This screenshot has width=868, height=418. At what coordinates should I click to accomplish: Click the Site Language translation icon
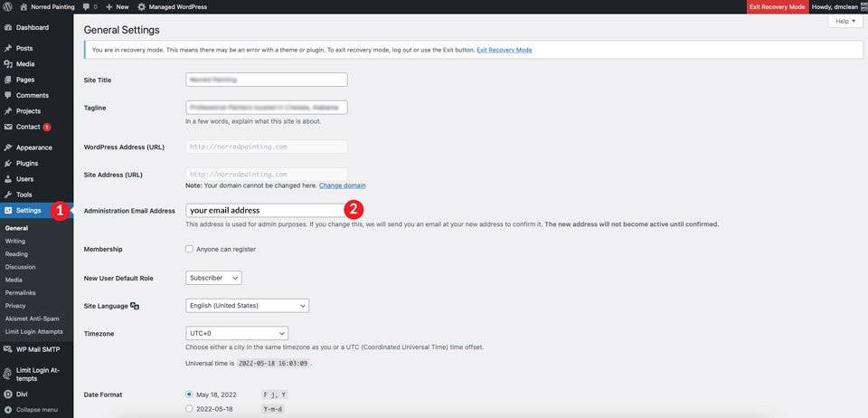click(135, 306)
